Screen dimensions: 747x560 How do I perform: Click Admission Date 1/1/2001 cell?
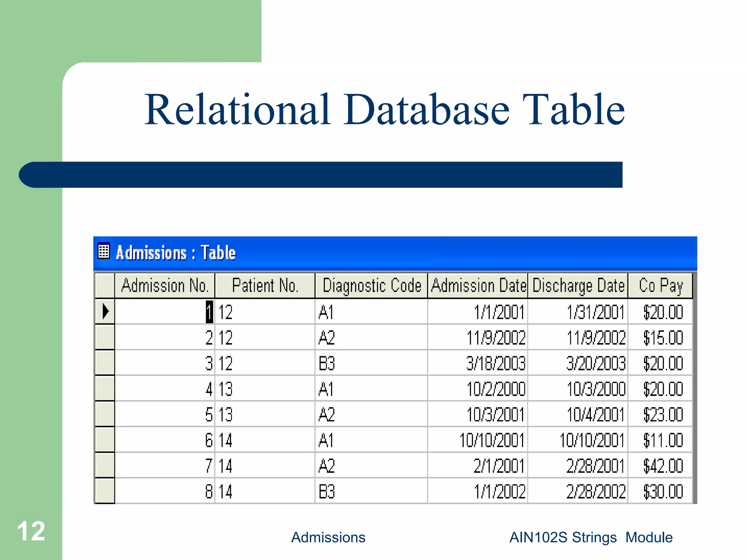click(478, 312)
